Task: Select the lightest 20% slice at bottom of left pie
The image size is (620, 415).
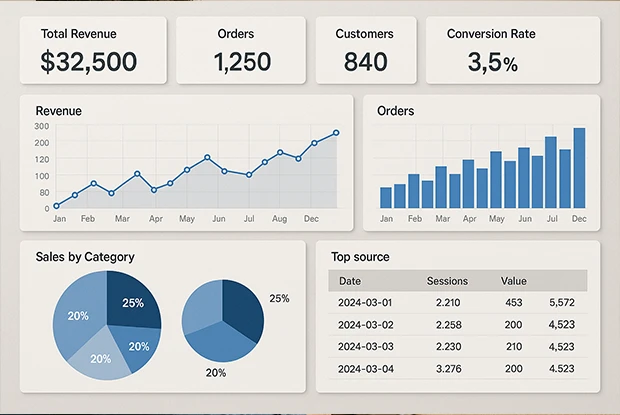Action: 102,358
